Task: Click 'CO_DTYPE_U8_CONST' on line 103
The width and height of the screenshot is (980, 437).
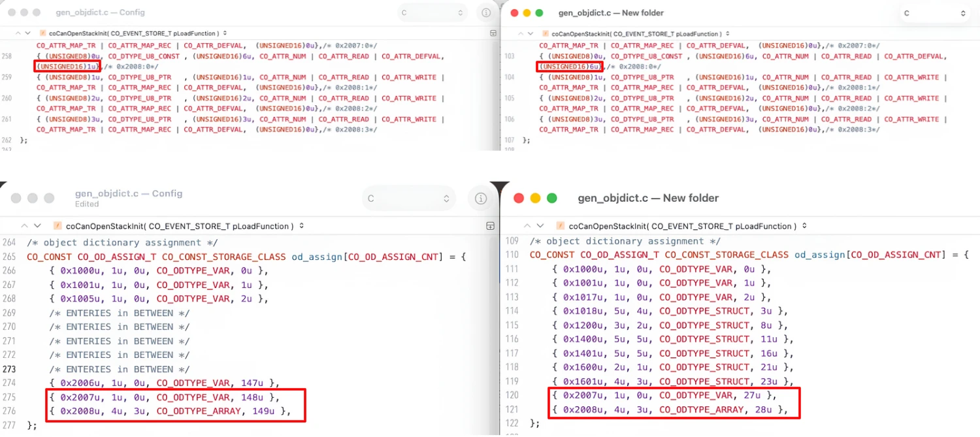Action: (646, 56)
